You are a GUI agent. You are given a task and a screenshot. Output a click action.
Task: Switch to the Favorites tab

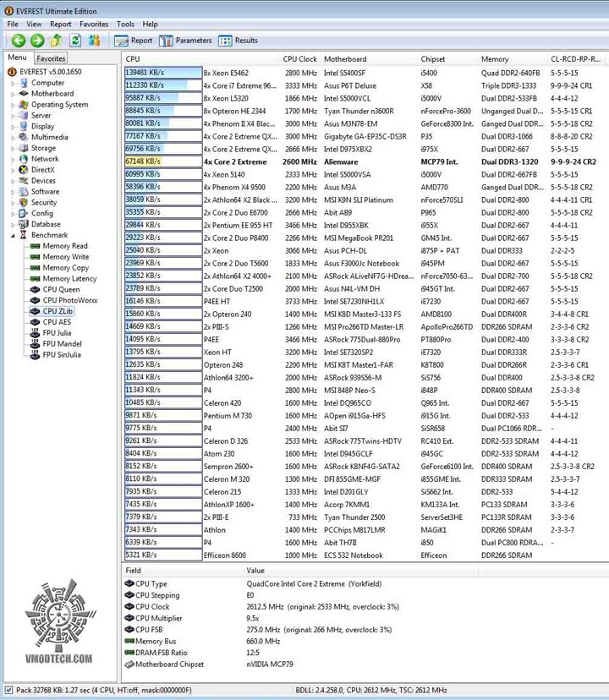pos(51,58)
